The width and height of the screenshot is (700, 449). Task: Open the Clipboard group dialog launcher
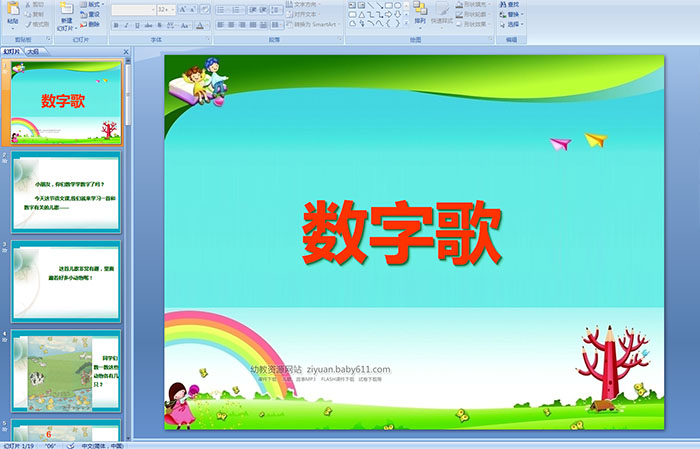click(x=48, y=40)
